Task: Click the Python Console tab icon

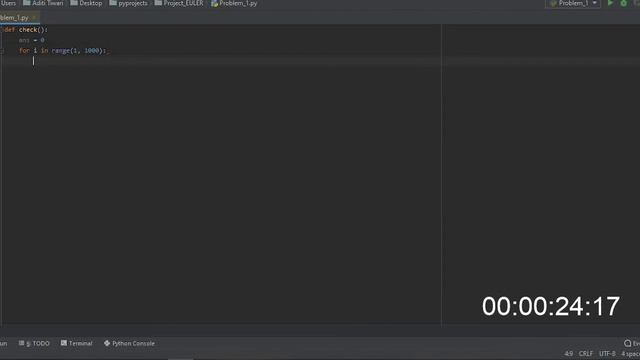Action: [107, 343]
